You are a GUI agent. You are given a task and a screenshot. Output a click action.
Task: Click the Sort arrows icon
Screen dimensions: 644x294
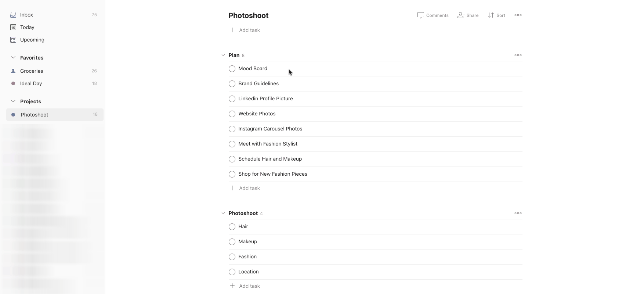click(491, 15)
